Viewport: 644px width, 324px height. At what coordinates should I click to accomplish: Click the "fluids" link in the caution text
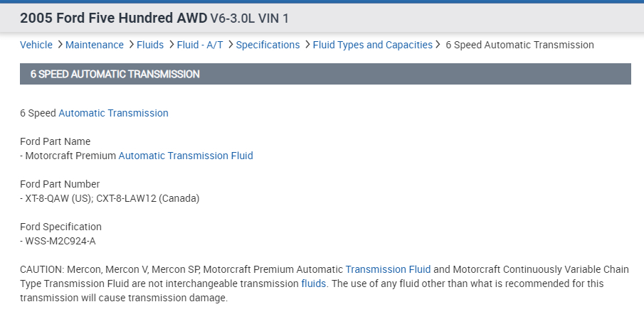(313, 283)
